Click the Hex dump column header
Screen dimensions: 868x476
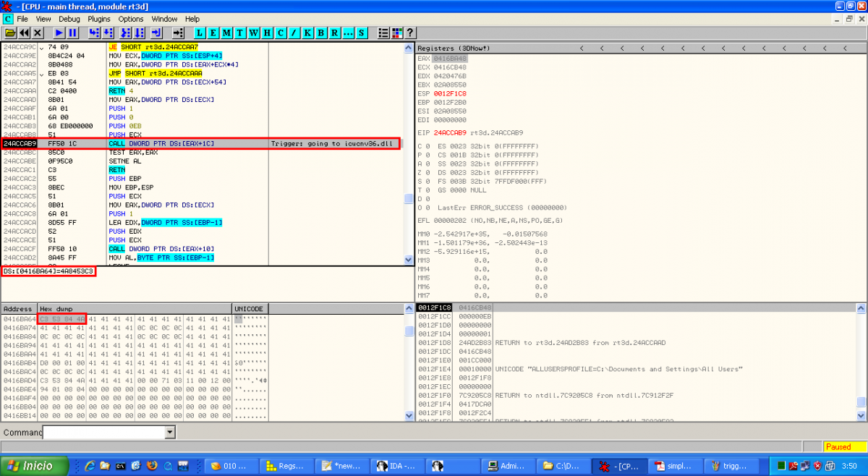pos(134,309)
